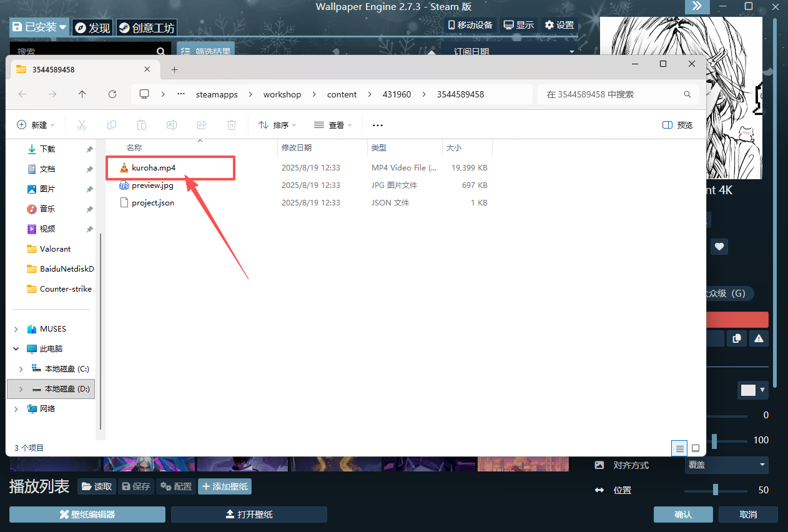Screen dimensions: 788x532
Task: Select kuroha.mp4 in the file list
Action: 153,167
